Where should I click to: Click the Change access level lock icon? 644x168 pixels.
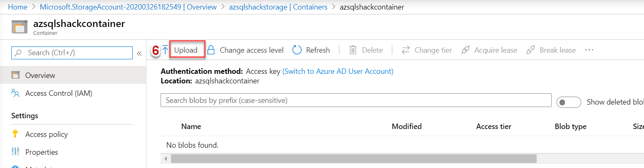[211, 50]
